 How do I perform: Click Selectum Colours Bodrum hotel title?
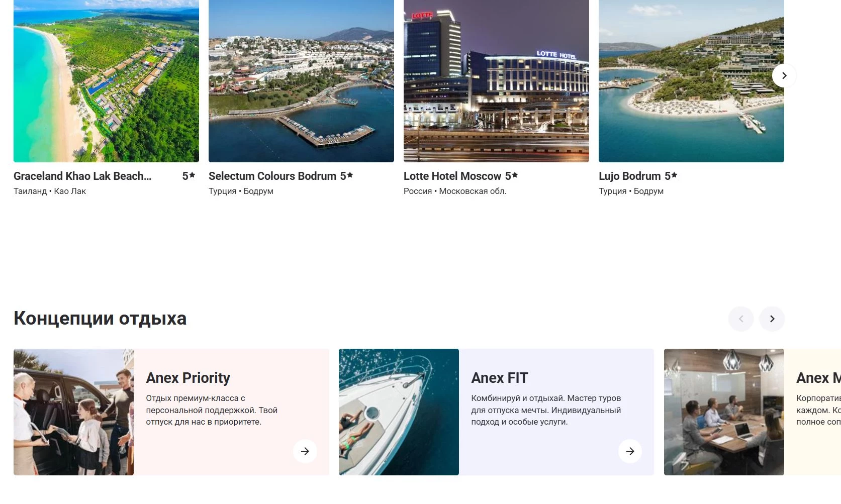[x=272, y=176]
